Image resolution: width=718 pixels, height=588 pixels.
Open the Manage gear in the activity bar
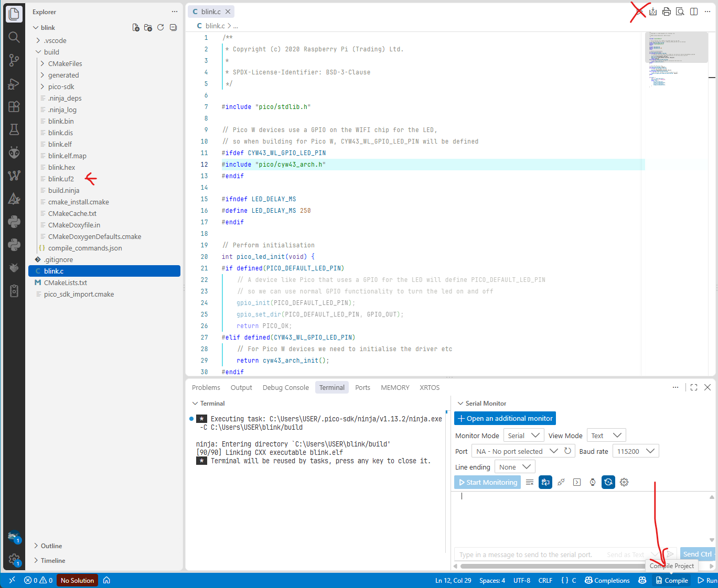pos(14,560)
